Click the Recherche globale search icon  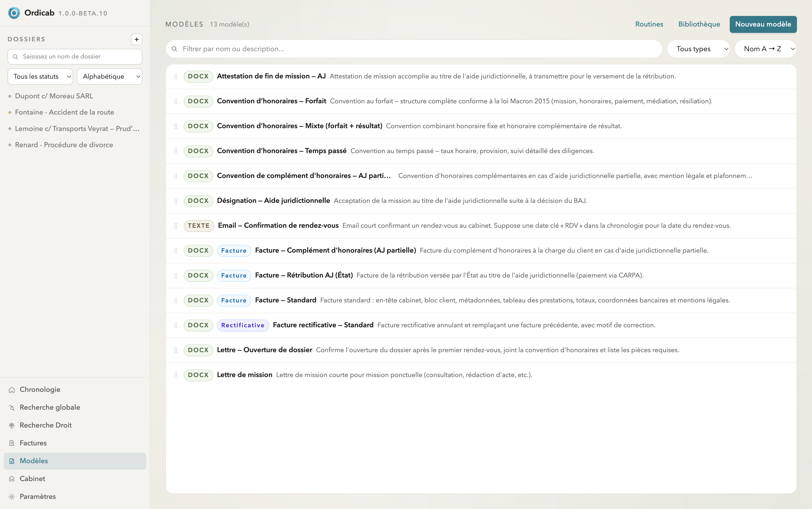(12, 407)
